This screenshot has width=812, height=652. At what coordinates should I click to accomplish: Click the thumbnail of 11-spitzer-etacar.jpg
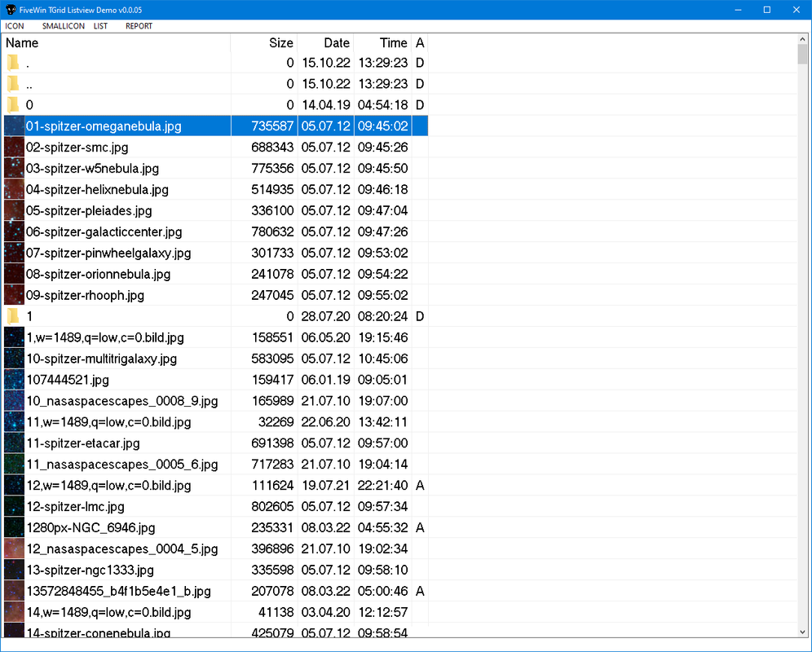pyautogui.click(x=14, y=443)
